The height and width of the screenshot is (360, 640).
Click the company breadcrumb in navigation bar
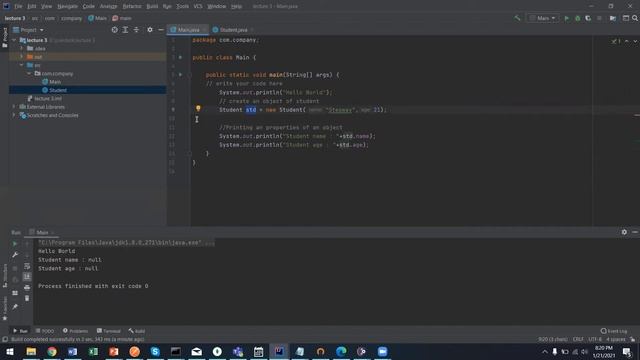[71, 18]
